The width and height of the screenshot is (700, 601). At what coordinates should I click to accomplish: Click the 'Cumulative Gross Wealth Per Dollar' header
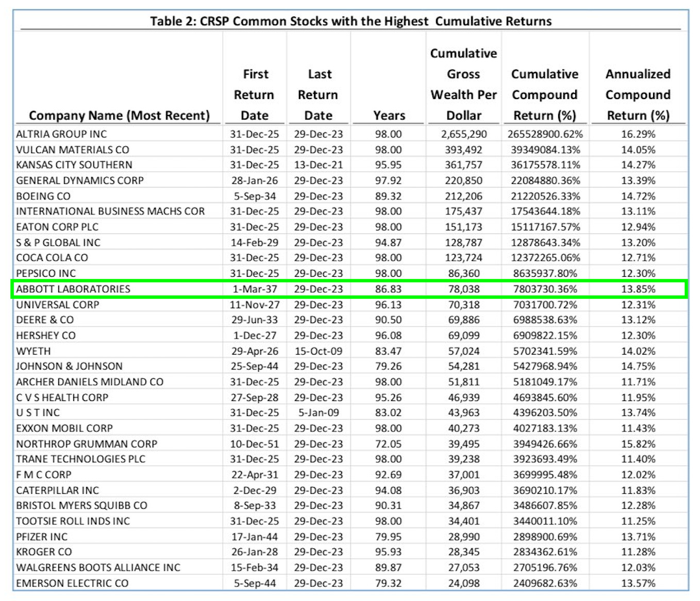click(x=463, y=85)
